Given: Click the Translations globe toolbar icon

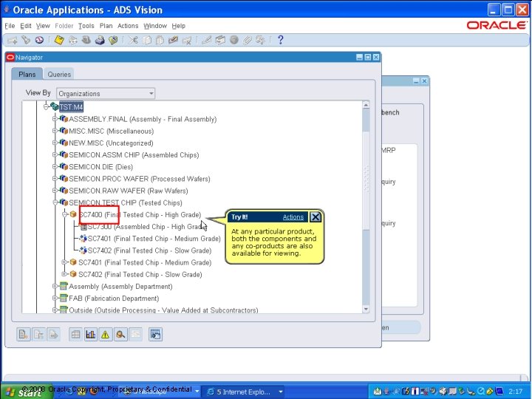Looking at the screenshot, I should click(x=233, y=41).
